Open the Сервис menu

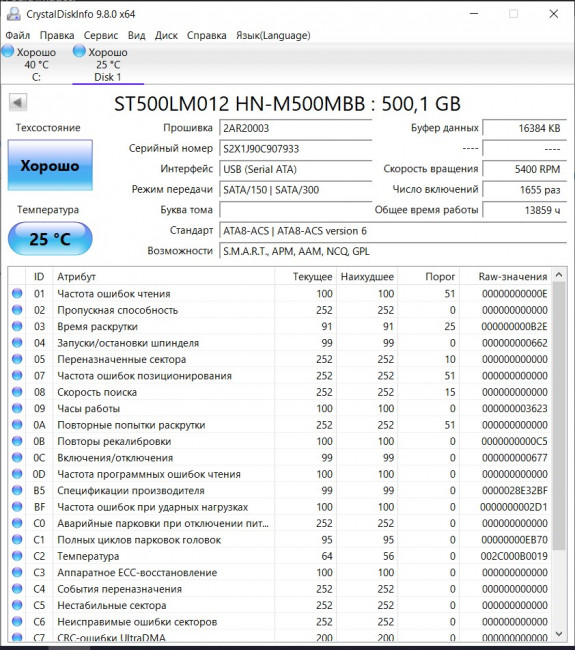pos(101,36)
